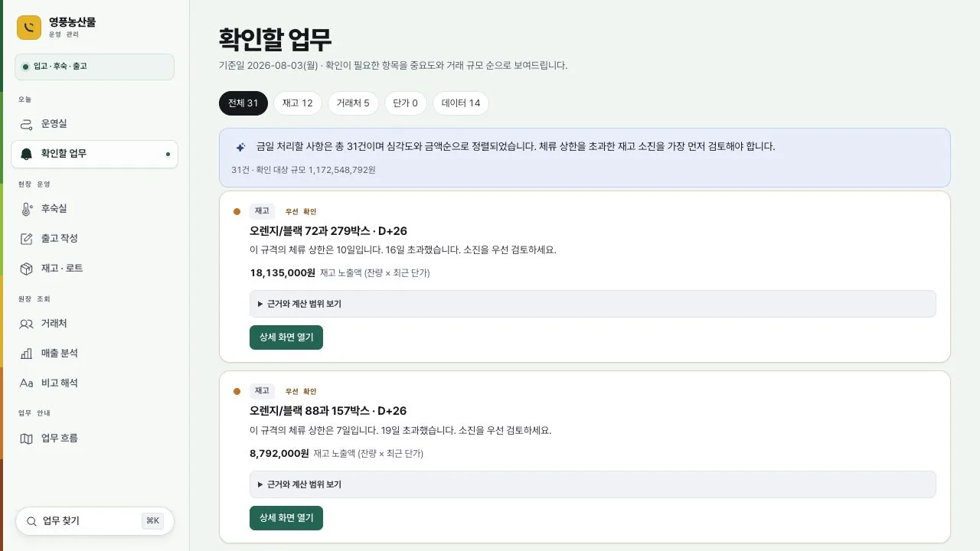Select the 출고 작성 edit icon

pos(26,239)
